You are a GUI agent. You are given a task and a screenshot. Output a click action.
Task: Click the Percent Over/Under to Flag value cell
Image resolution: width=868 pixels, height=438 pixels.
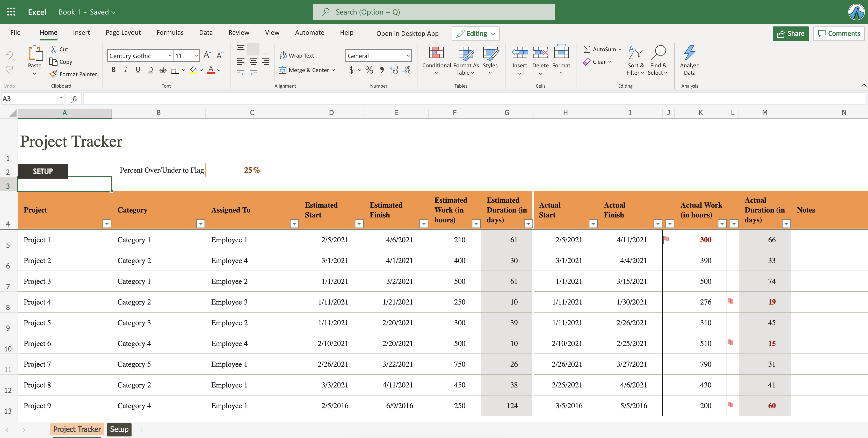(x=252, y=170)
